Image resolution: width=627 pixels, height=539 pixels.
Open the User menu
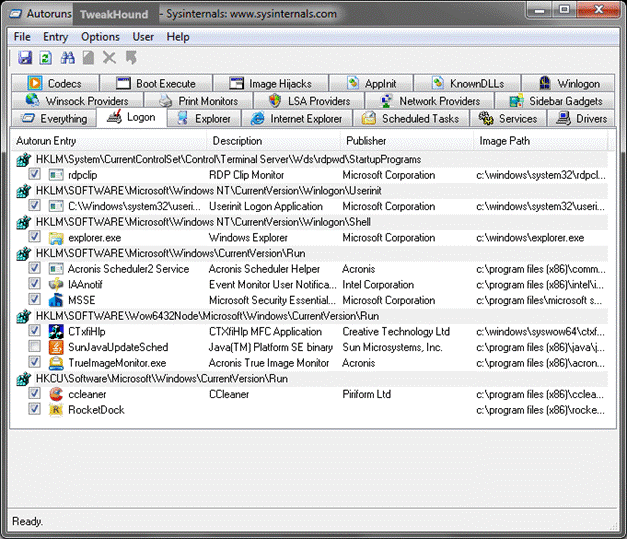[x=143, y=37]
